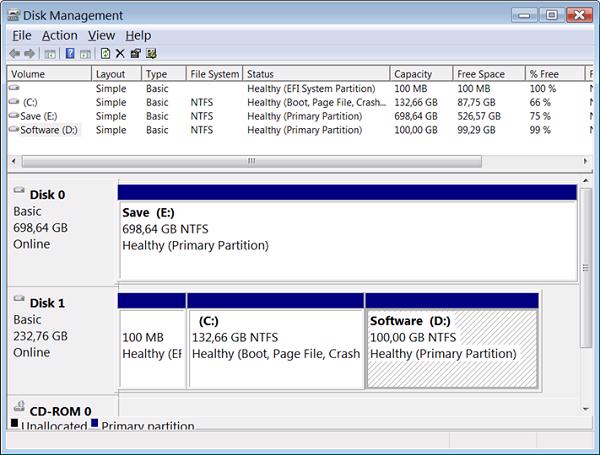Click the File System column header

tap(215, 74)
